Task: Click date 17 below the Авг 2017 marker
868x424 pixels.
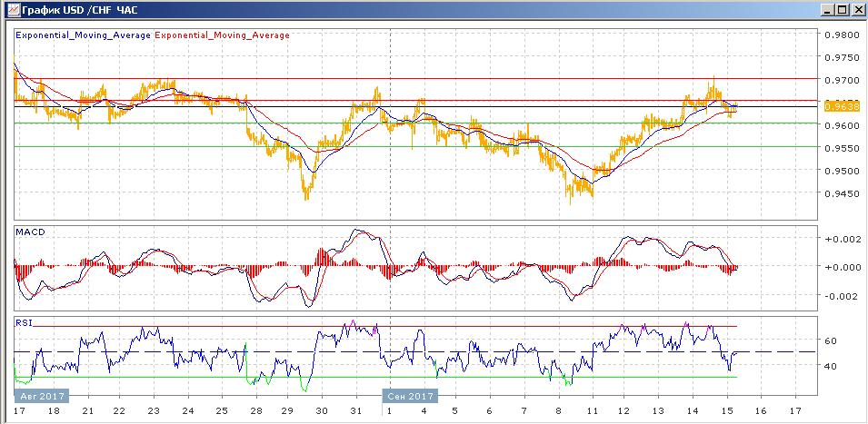Action: click(x=21, y=411)
